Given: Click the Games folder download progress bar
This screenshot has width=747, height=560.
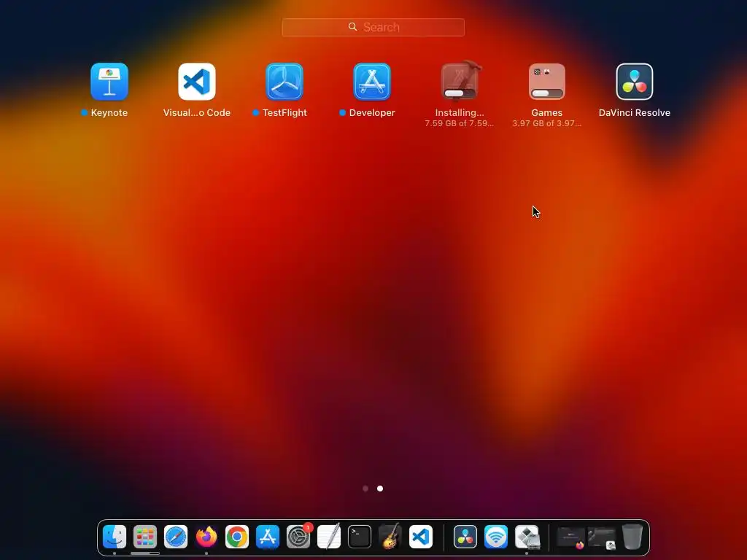Looking at the screenshot, I should tap(547, 93).
